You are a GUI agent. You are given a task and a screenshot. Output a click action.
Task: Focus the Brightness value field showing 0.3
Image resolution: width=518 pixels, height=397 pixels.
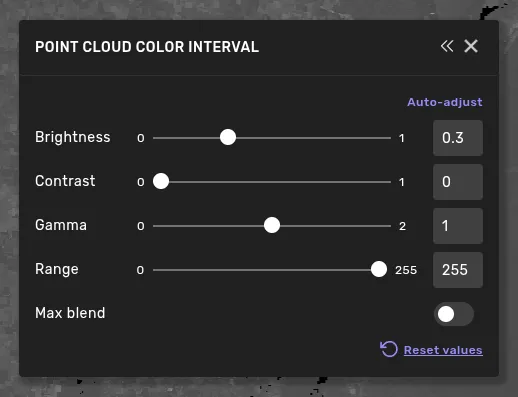tap(458, 138)
